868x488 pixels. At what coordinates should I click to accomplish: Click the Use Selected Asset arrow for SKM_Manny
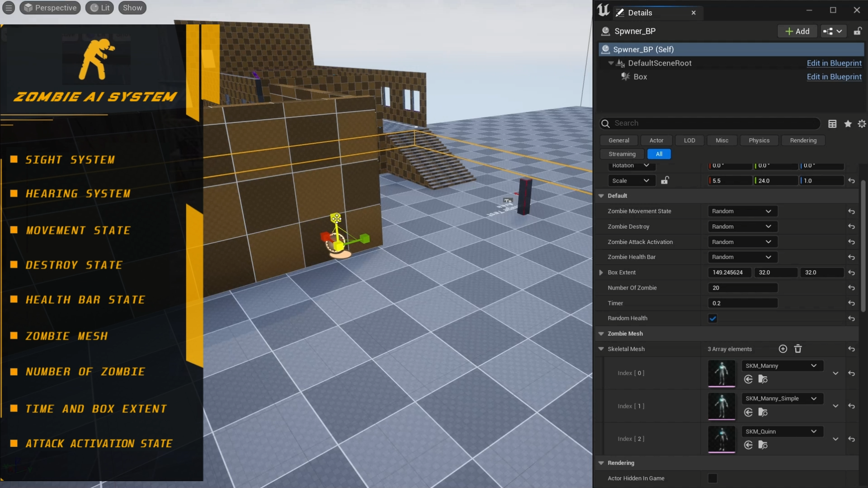click(748, 380)
